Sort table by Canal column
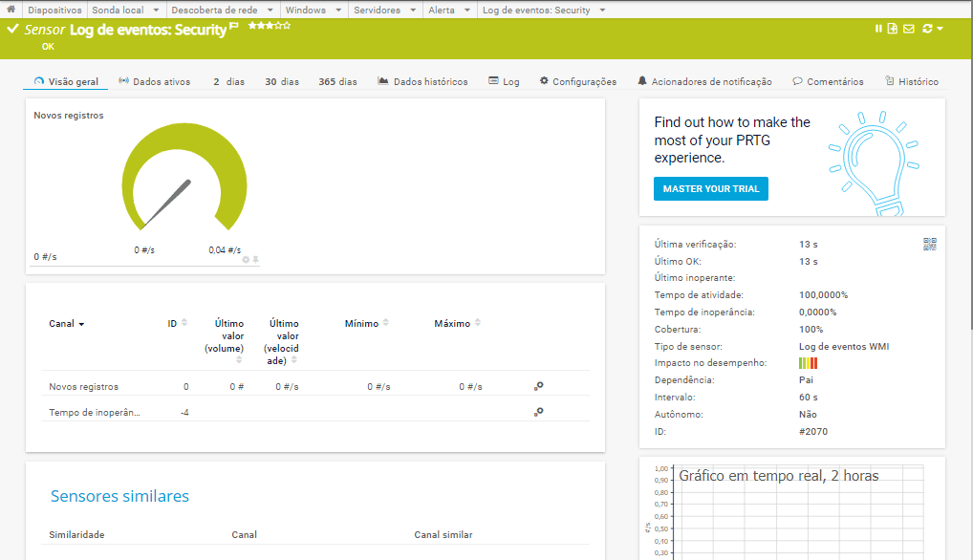 66,323
